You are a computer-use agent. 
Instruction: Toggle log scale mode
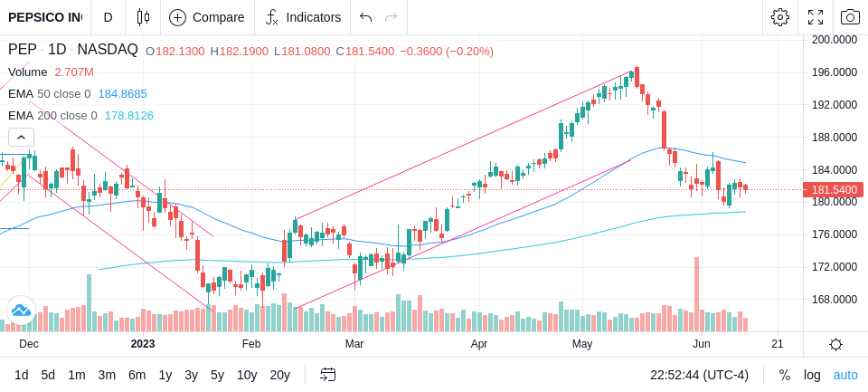click(x=812, y=375)
